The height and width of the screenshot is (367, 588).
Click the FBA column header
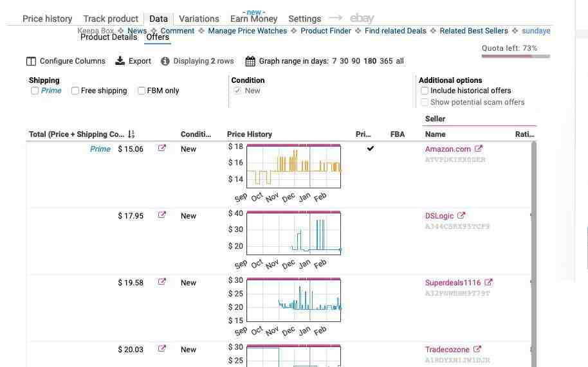click(x=398, y=134)
